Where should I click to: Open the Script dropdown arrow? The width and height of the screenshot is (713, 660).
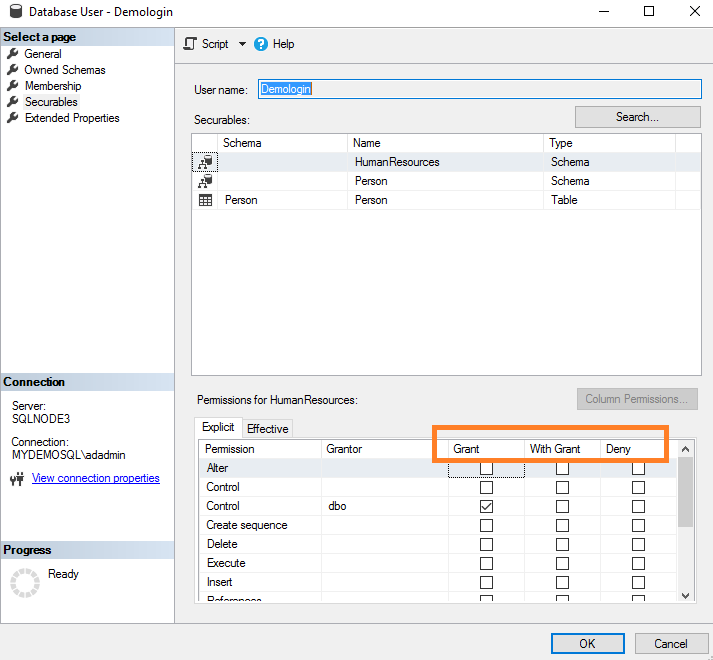[x=242, y=44]
